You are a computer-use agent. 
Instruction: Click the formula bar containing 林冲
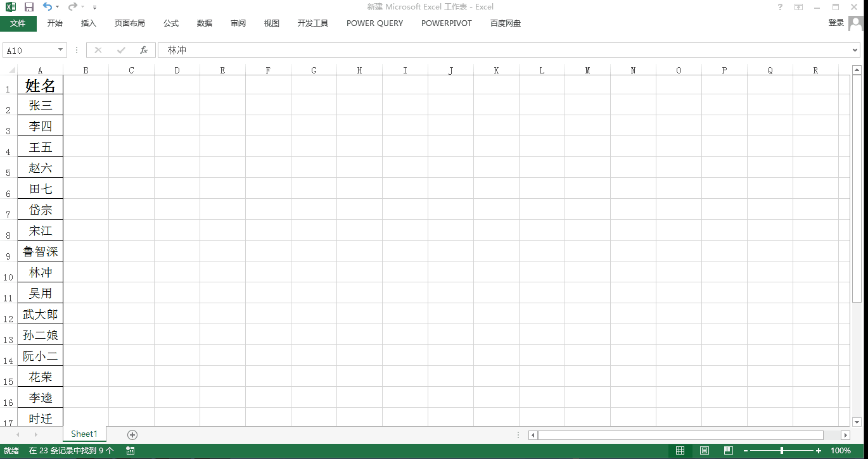(x=504, y=50)
